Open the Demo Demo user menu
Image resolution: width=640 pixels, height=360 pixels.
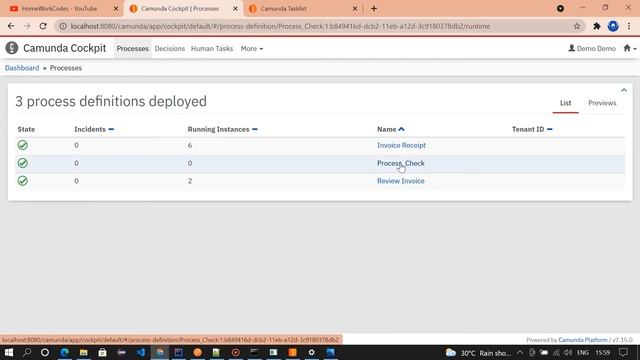coord(592,49)
